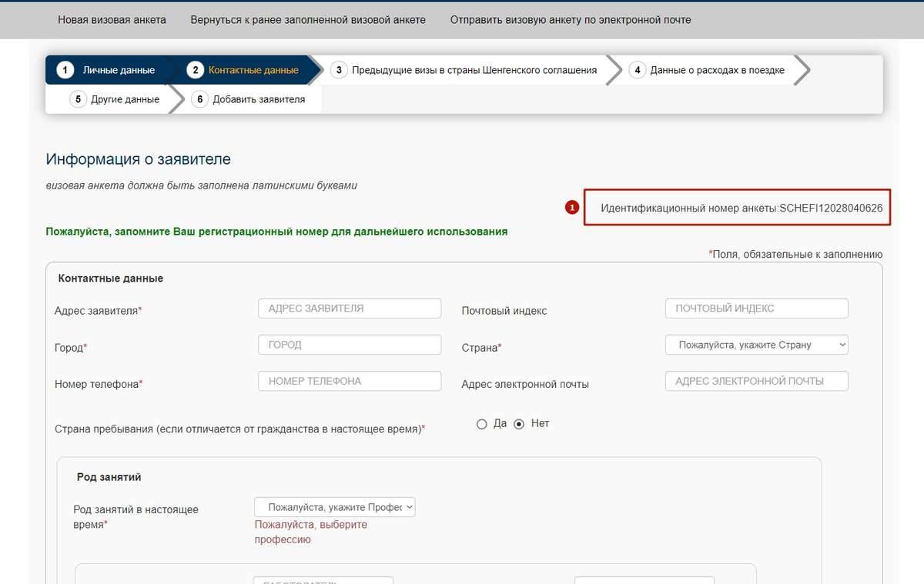Click the Адрес электронной почты field

coord(756,381)
